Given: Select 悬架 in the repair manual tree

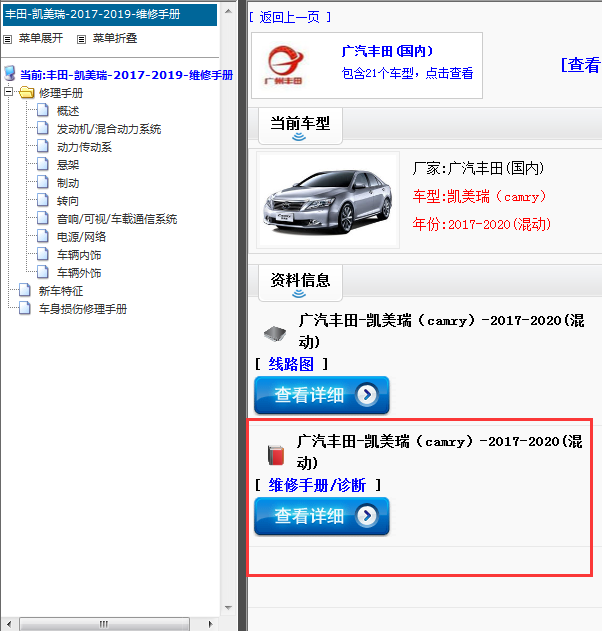Looking at the screenshot, I should pyautogui.click(x=68, y=165).
